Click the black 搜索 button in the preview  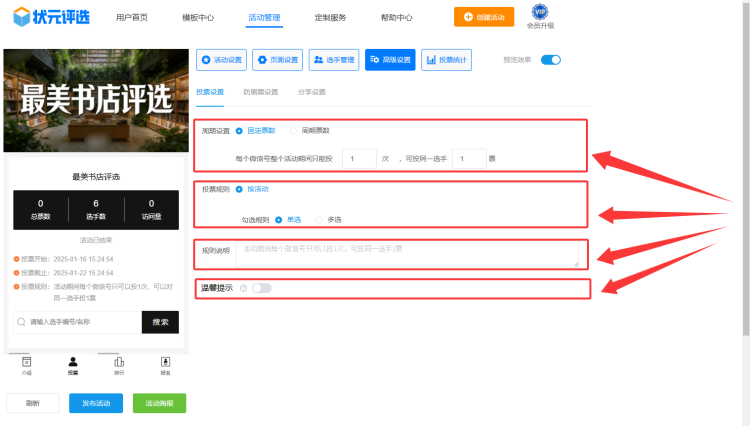160,322
